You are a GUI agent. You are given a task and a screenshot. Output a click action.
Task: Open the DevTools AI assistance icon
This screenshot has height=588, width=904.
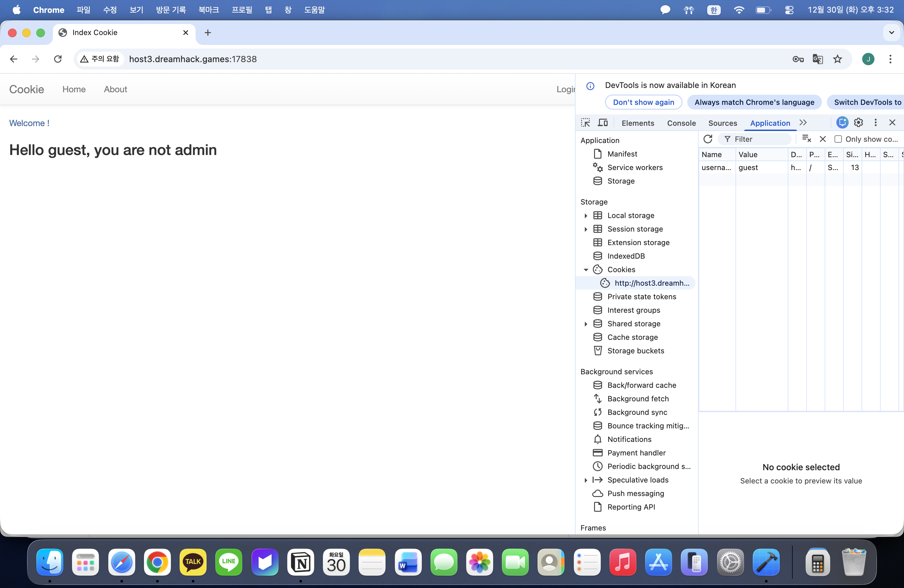tap(842, 122)
